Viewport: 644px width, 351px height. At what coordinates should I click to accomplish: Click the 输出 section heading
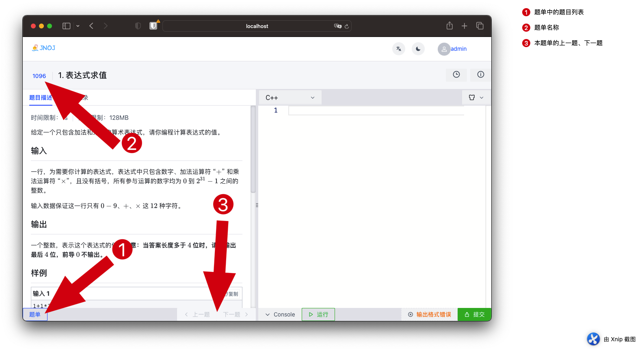click(39, 224)
